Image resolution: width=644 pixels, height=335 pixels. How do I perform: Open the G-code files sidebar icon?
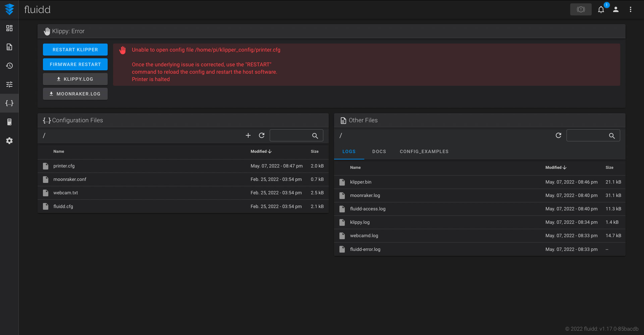click(9, 47)
